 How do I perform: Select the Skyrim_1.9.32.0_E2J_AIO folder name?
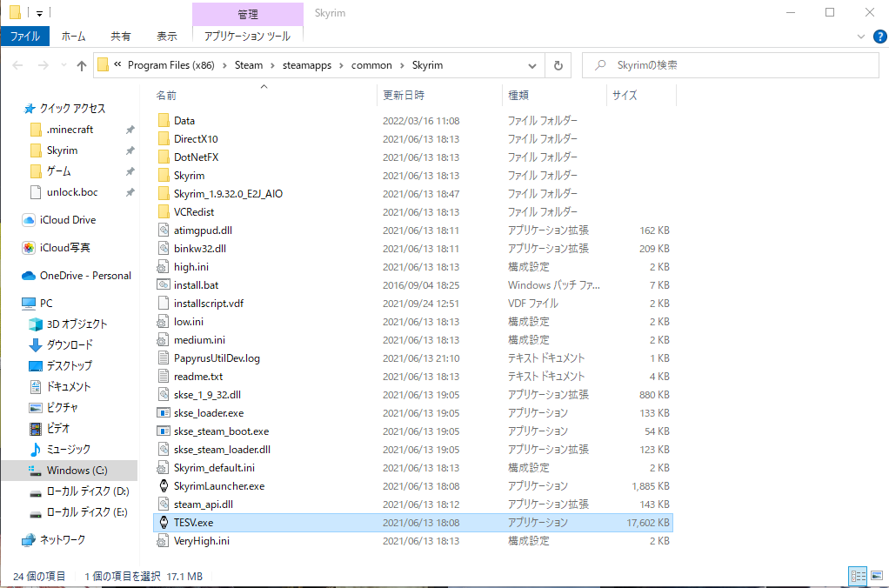tap(228, 193)
